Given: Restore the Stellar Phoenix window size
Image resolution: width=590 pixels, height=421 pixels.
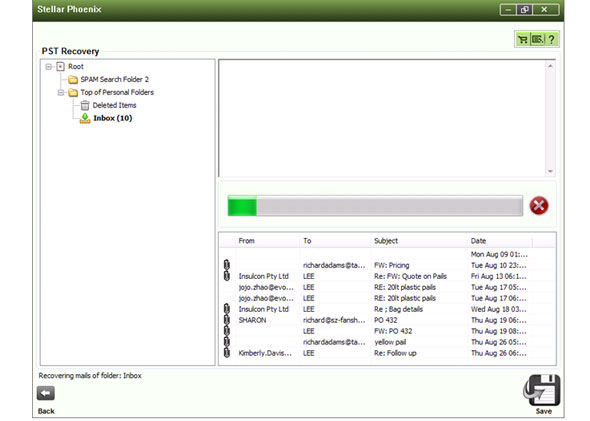Looking at the screenshot, I should tap(524, 10).
